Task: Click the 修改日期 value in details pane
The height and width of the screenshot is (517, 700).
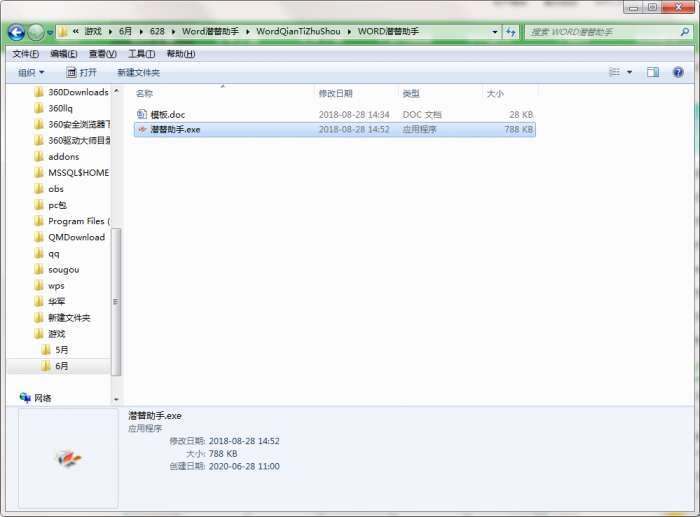Action: [244, 441]
